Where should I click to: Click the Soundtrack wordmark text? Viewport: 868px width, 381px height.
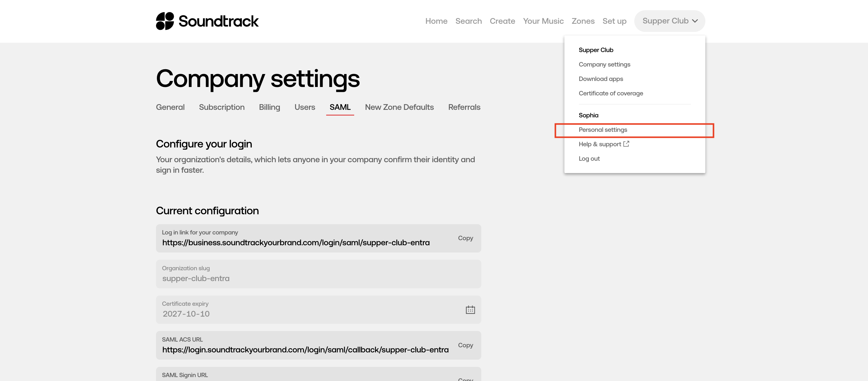[218, 21]
